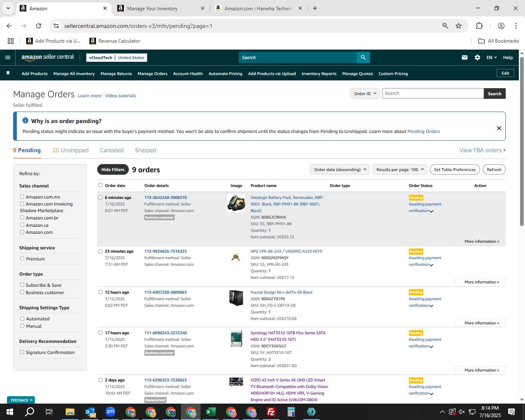Screen dimensions: 525x420
Task: Click the Datalogic Battery Pack product thumbnail
Action: tap(236, 203)
